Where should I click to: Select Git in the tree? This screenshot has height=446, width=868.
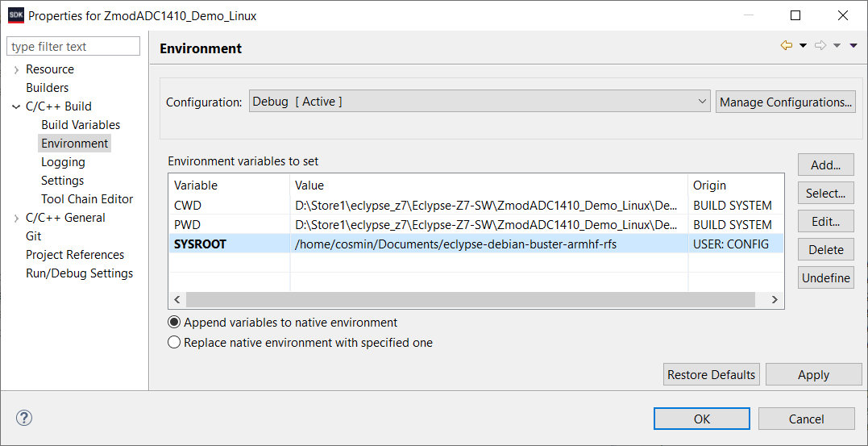[x=33, y=236]
